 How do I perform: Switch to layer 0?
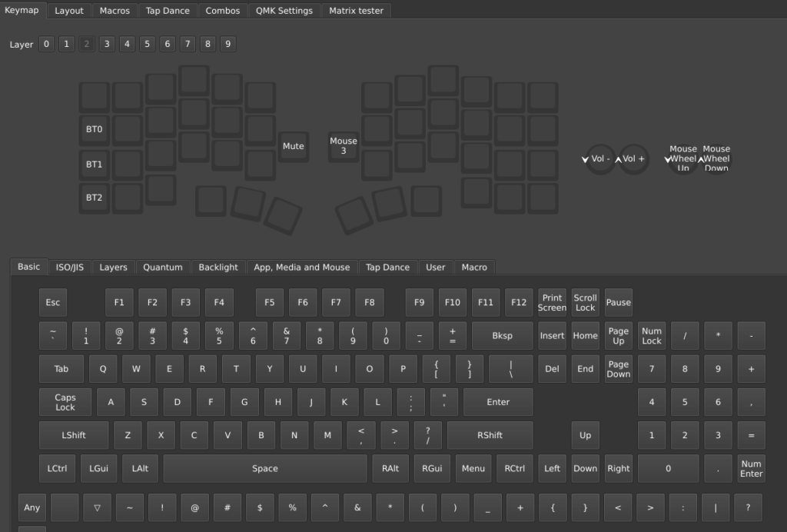click(x=47, y=44)
